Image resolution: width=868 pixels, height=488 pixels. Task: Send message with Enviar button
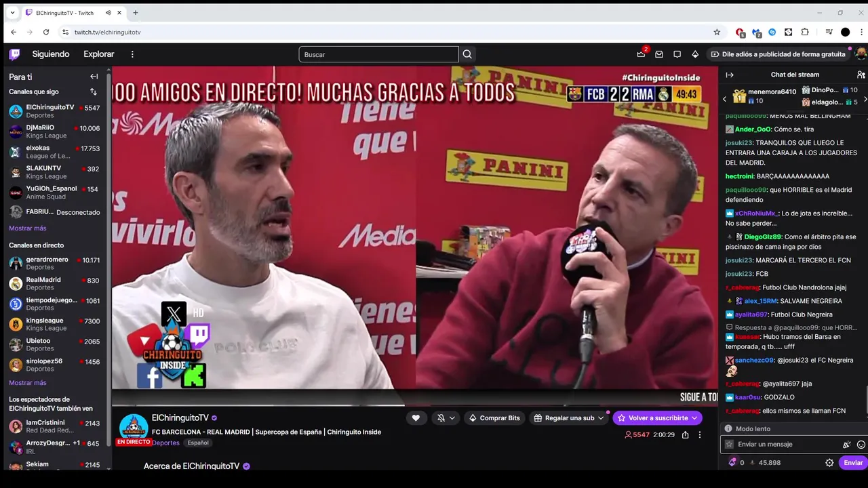853,463
